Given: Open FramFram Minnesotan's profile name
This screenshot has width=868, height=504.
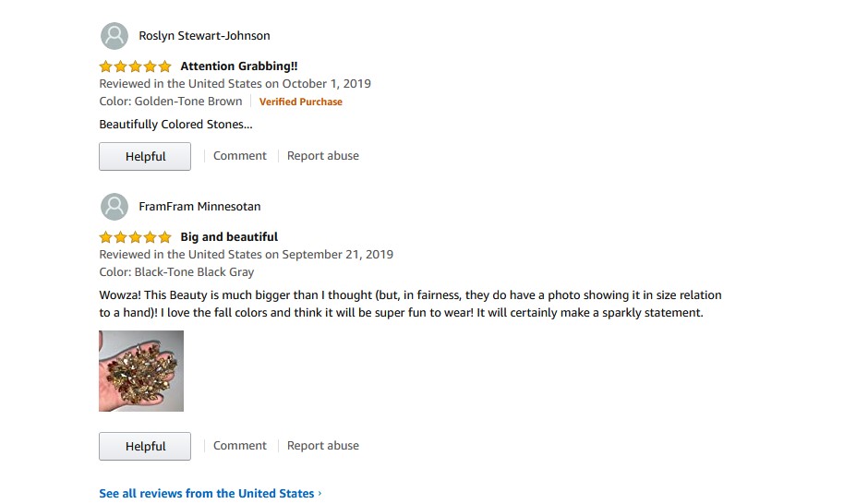Looking at the screenshot, I should pos(199,207).
